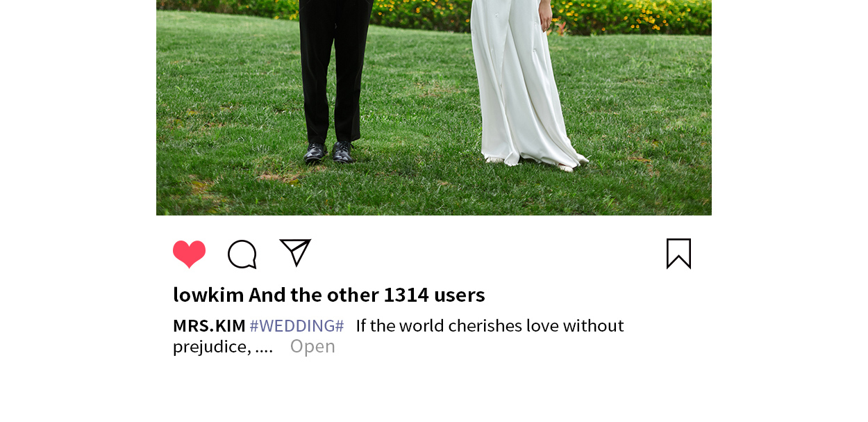Tap the groom's black shoes in photo
Screen dimensions: 868x422
point(329,152)
